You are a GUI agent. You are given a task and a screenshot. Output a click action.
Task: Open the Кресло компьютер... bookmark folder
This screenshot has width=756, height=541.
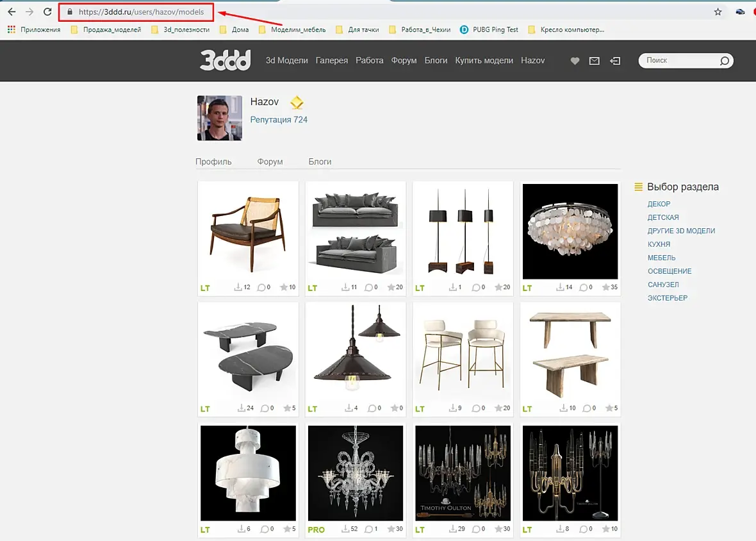point(566,29)
